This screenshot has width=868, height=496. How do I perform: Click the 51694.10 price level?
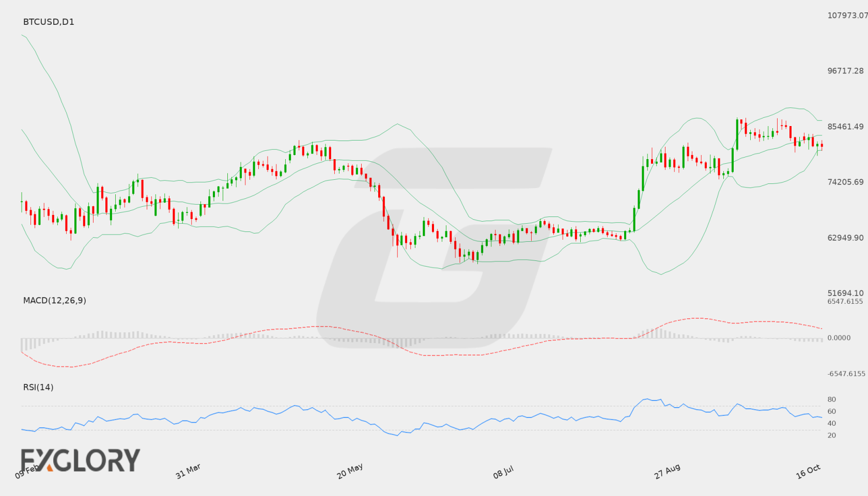pos(845,293)
